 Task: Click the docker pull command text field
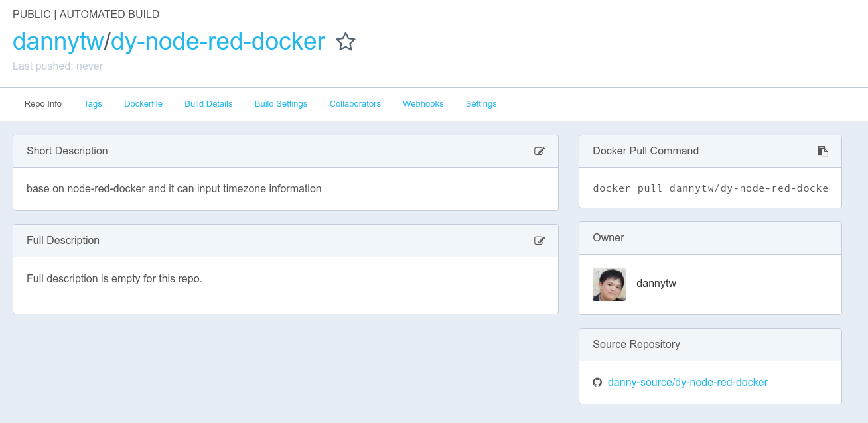[x=710, y=188]
